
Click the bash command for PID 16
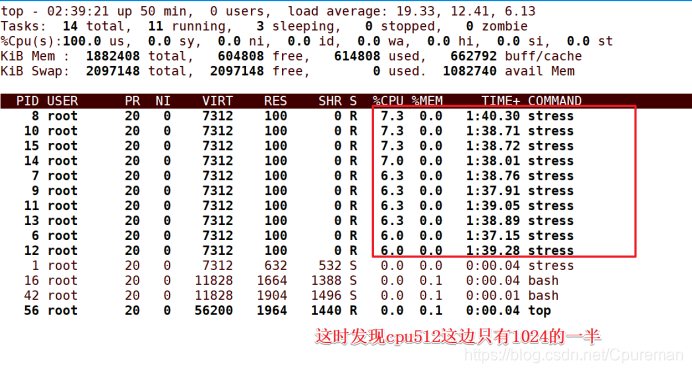coord(543,281)
